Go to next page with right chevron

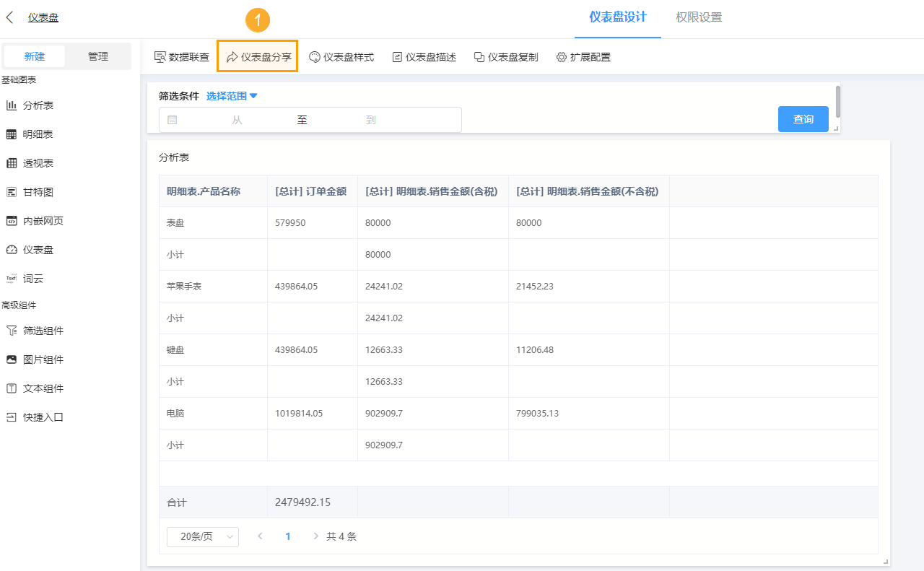click(x=315, y=536)
